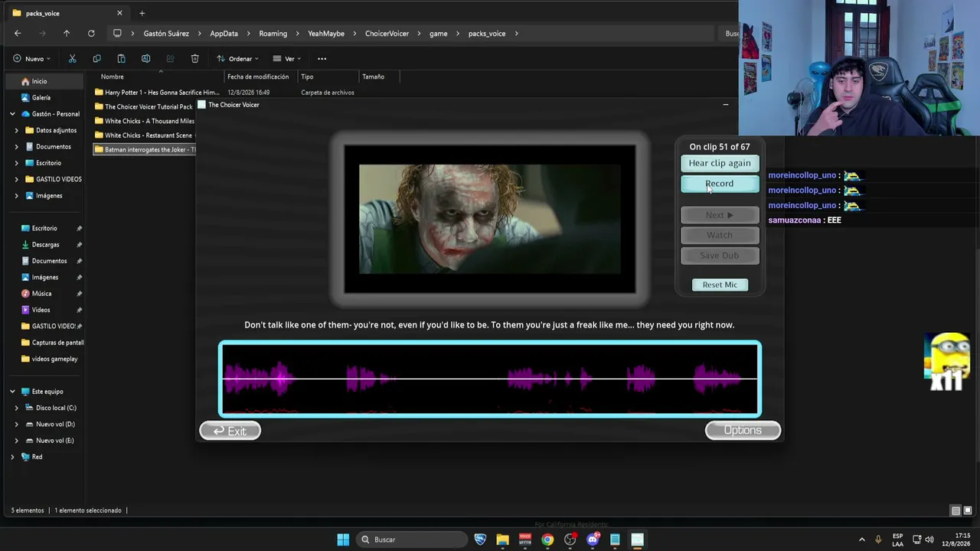Image resolution: width=980 pixels, height=551 pixels.
Task: Expand the Red network node
Action: [x=12, y=457]
